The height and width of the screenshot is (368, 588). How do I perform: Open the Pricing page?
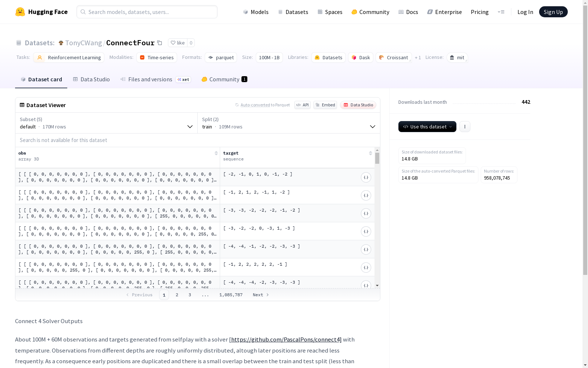point(480,12)
